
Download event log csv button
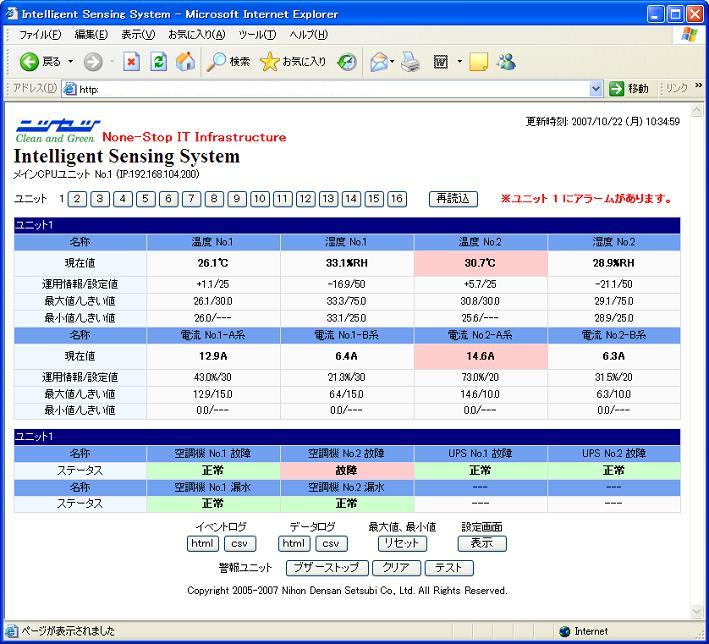[240, 544]
